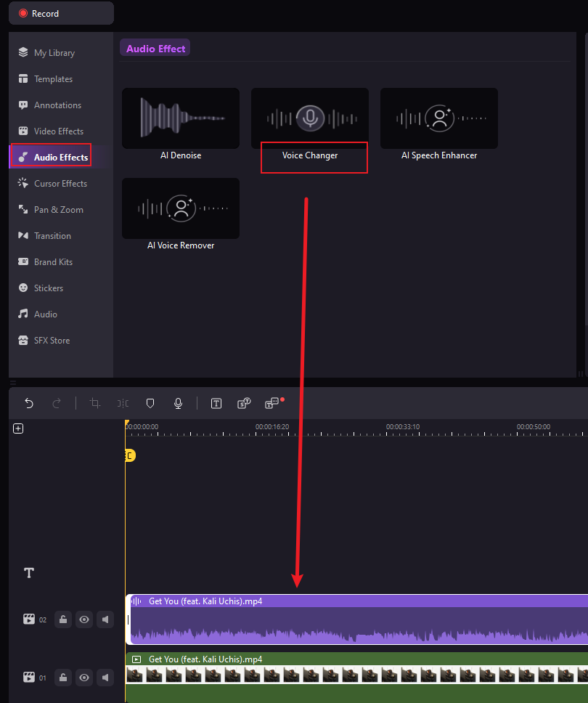Toggle visibility of track 01
The width and height of the screenshot is (588, 703).
pyautogui.click(x=83, y=678)
